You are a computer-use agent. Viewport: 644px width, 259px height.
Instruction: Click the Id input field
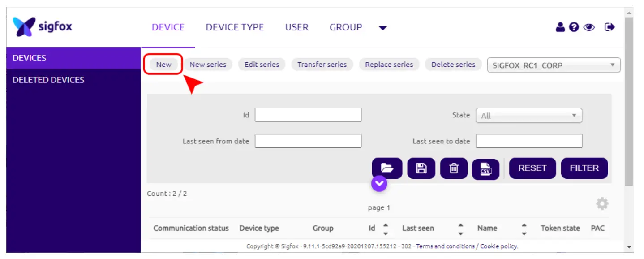pos(308,115)
